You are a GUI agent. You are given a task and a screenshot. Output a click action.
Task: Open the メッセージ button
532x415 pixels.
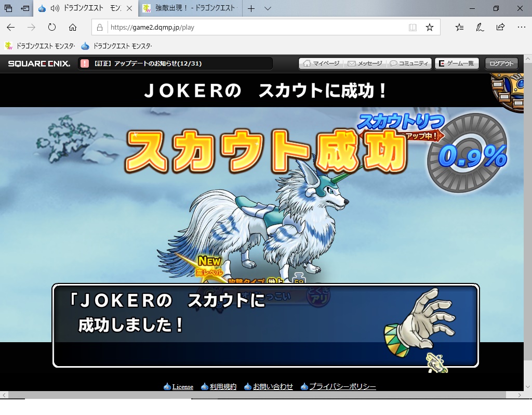(x=365, y=63)
